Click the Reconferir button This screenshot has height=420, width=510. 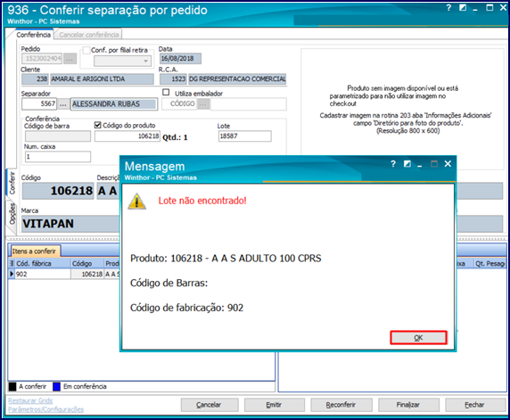[341, 405]
